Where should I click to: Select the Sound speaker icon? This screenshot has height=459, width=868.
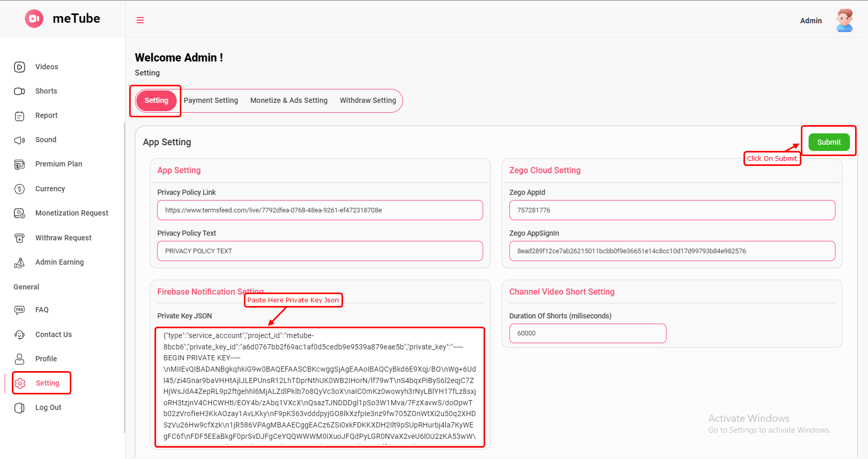pos(20,140)
